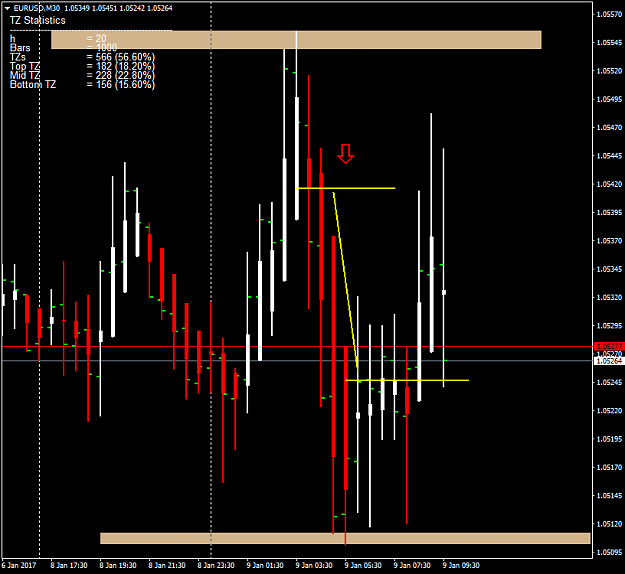Click the 8 Jan 19:30 time label
Screen dimensions: 625x574
118,565
